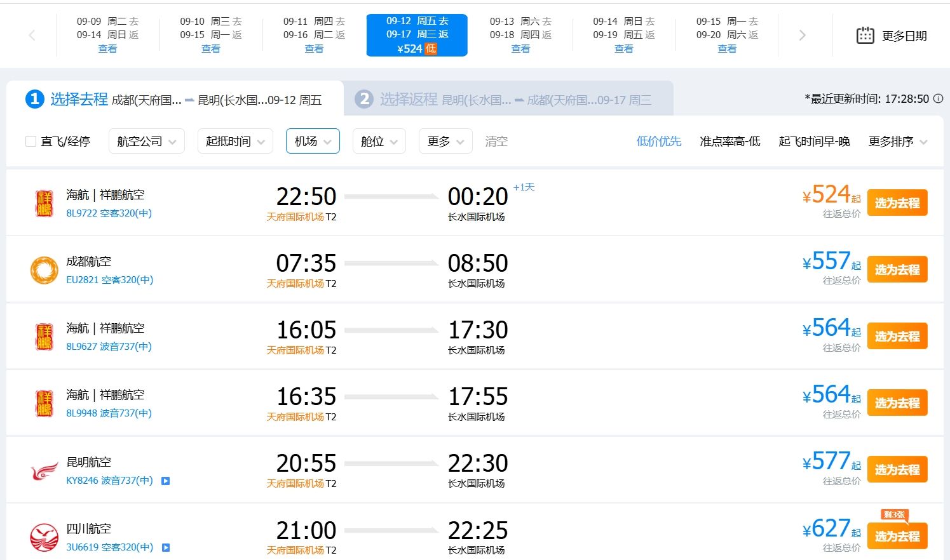Image resolution: width=950 pixels, height=560 pixels.
Task: Click the 22:50 departure time
Action: click(306, 196)
